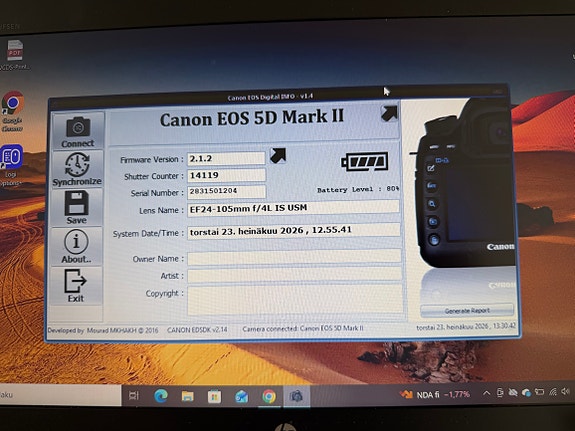Exit the Canon EOS Digital Info app

pos(76,286)
